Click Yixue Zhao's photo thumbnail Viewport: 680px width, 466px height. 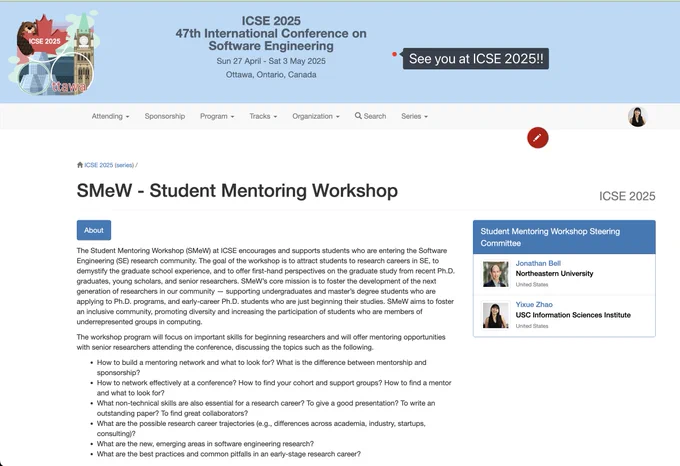(496, 315)
